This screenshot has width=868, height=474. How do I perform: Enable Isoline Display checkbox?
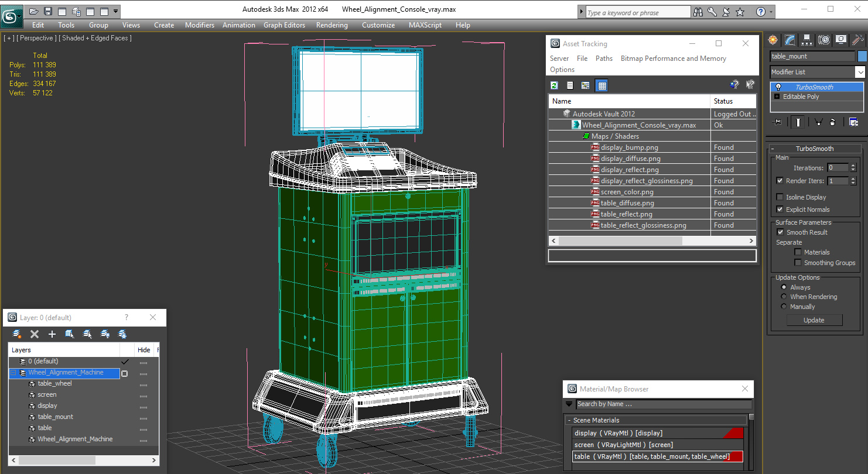coord(780,197)
